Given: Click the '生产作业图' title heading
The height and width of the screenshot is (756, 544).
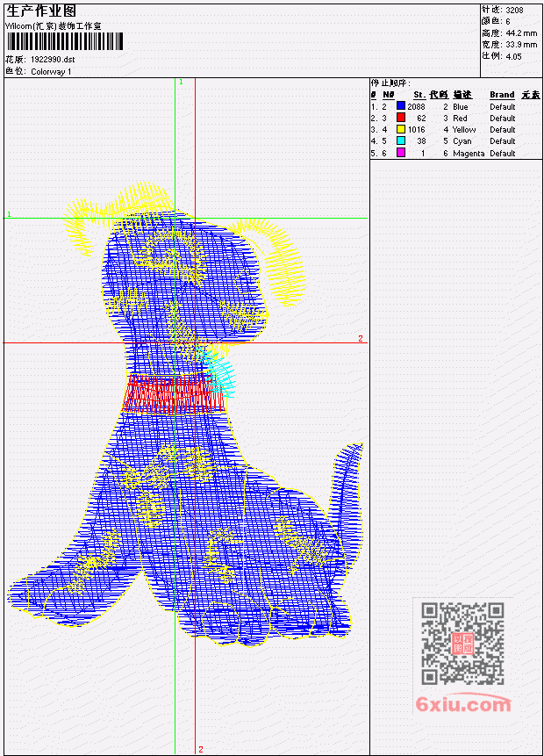Looking at the screenshot, I should (x=41, y=11).
